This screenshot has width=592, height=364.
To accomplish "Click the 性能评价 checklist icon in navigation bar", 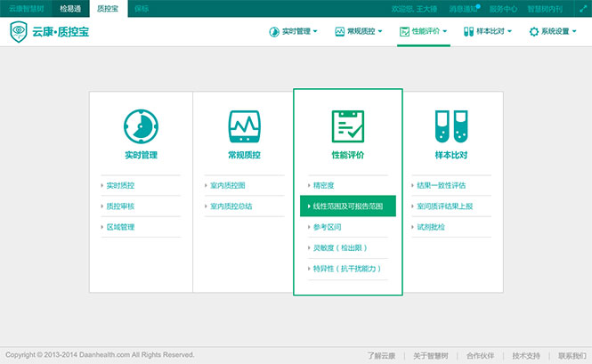I will [x=404, y=32].
